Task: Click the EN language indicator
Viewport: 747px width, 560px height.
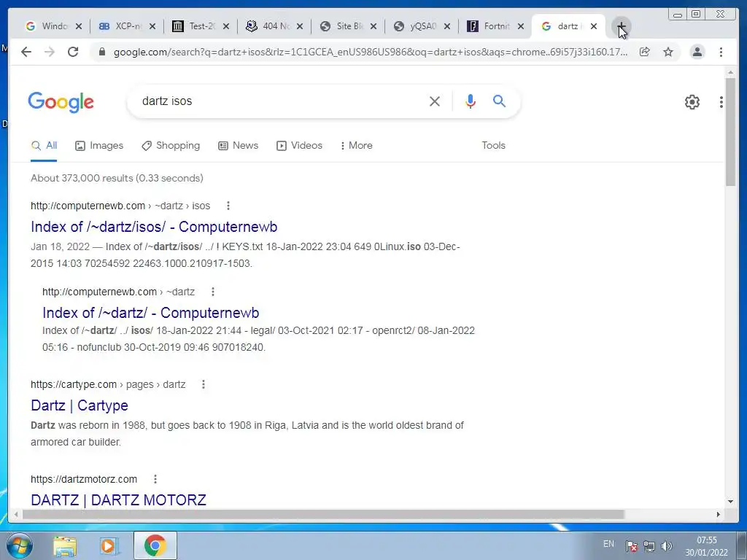Action: (608, 544)
